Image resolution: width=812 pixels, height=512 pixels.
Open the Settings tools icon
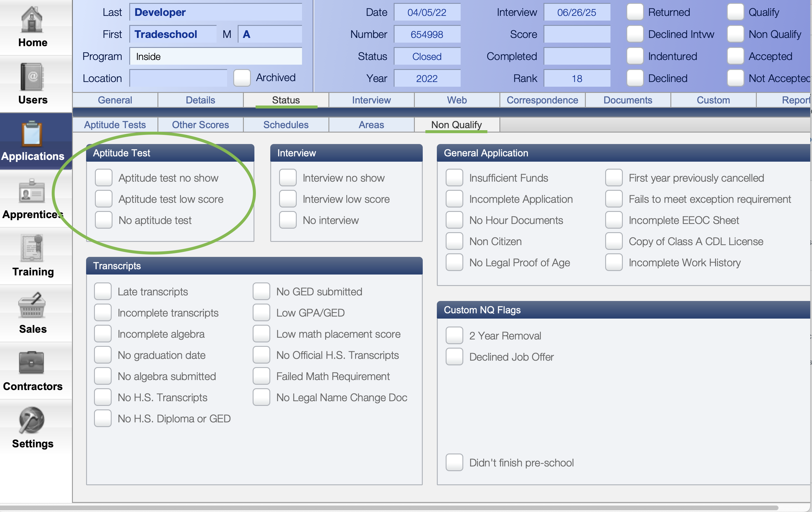point(32,420)
